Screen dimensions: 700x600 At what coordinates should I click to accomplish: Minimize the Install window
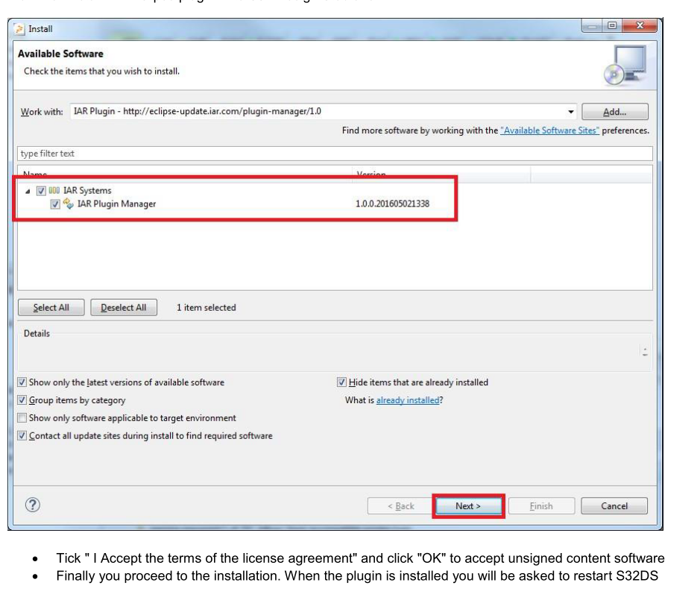592,26
